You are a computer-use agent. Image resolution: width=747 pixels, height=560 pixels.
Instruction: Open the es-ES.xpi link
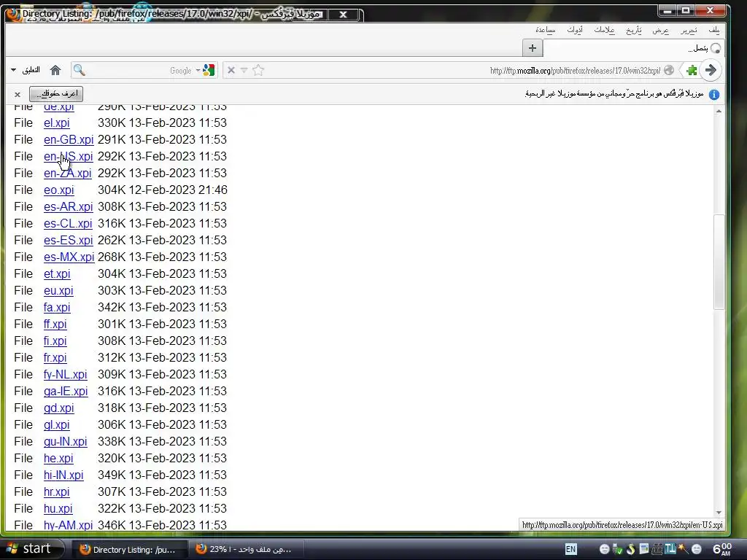[68, 240]
